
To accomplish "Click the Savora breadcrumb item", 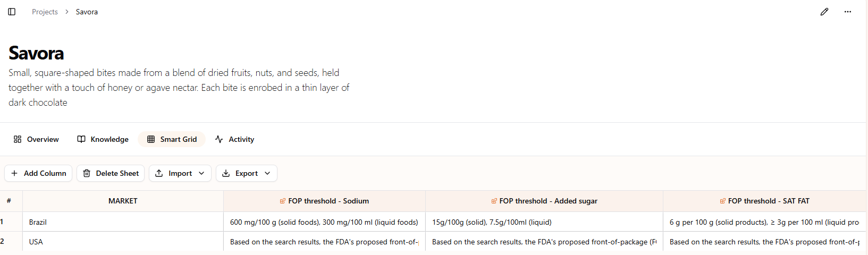I will (x=87, y=12).
